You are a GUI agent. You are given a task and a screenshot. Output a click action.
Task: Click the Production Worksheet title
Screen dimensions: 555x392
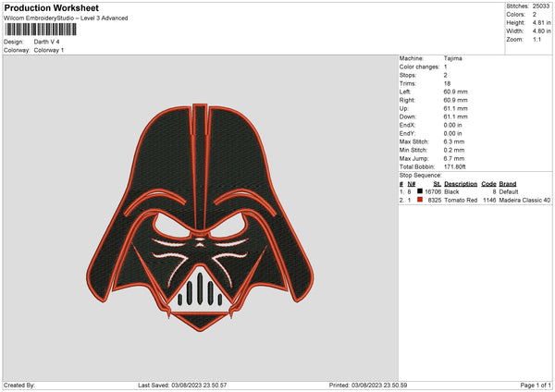51,7
